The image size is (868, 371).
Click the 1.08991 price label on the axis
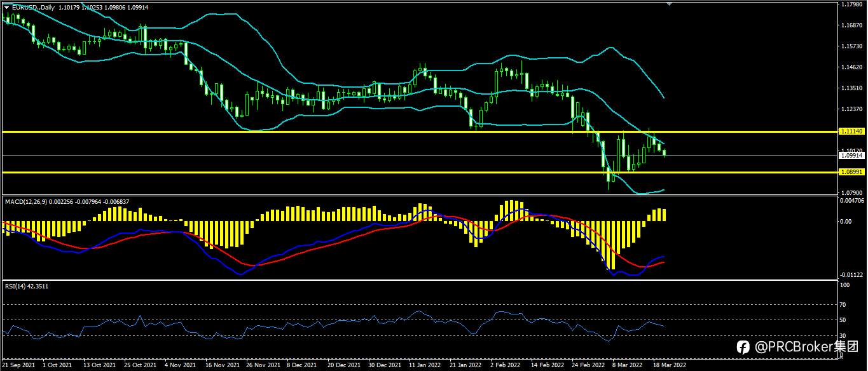click(x=851, y=172)
